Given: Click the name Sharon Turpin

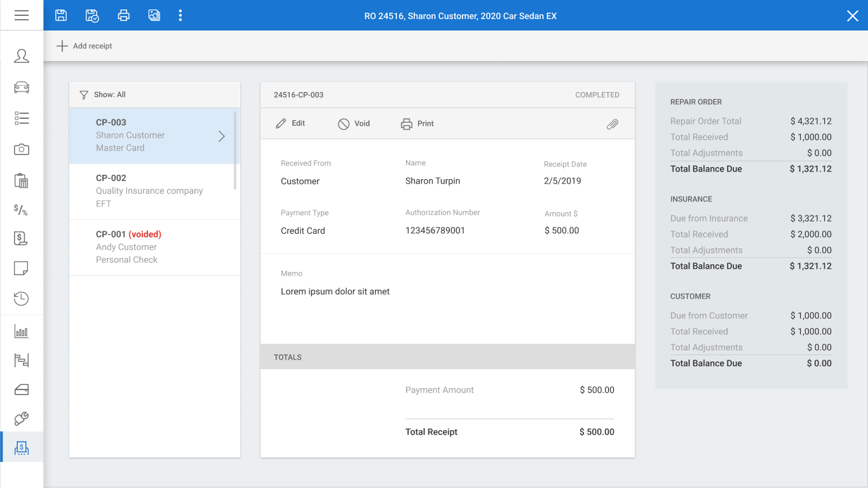Looking at the screenshot, I should 433,181.
